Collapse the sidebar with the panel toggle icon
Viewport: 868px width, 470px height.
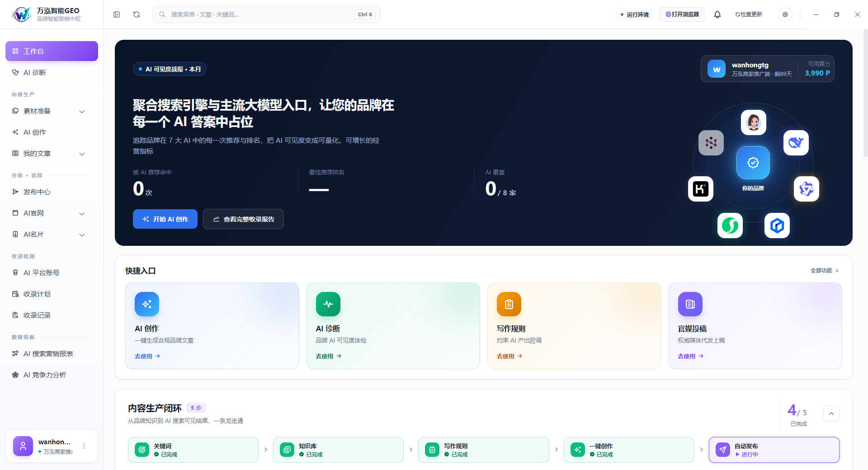(x=117, y=14)
